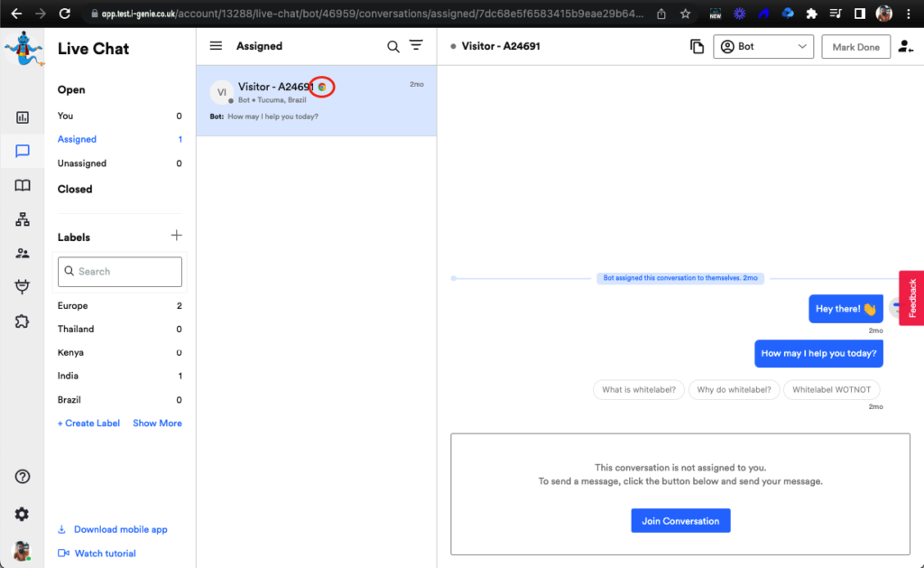The image size is (924, 568).
Task: Open the integrations plug icon
Action: point(23,287)
